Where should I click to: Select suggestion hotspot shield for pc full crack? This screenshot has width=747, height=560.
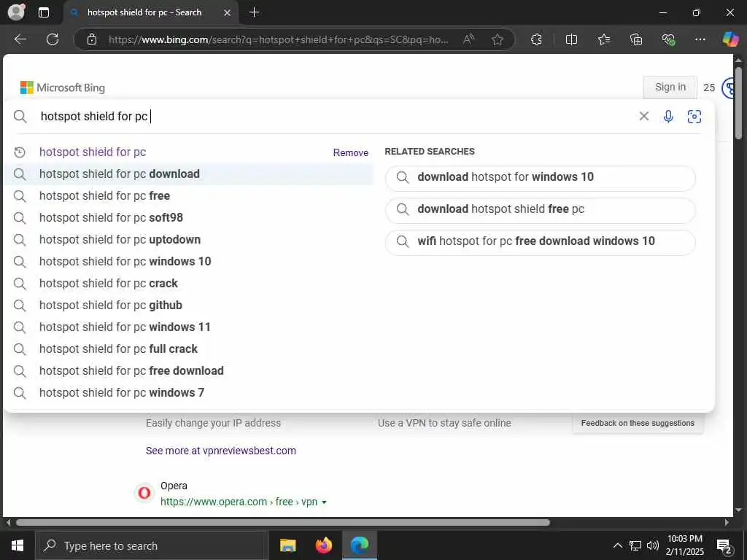[x=189, y=349]
